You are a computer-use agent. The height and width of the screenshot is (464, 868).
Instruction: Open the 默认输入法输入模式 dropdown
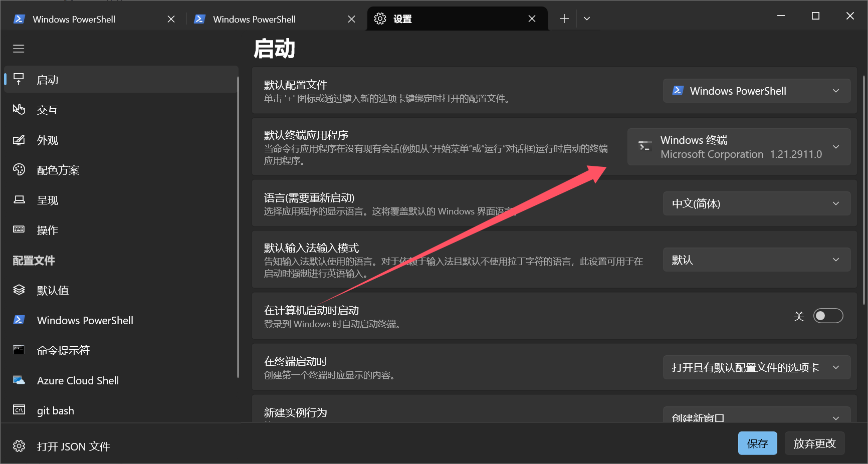756,260
